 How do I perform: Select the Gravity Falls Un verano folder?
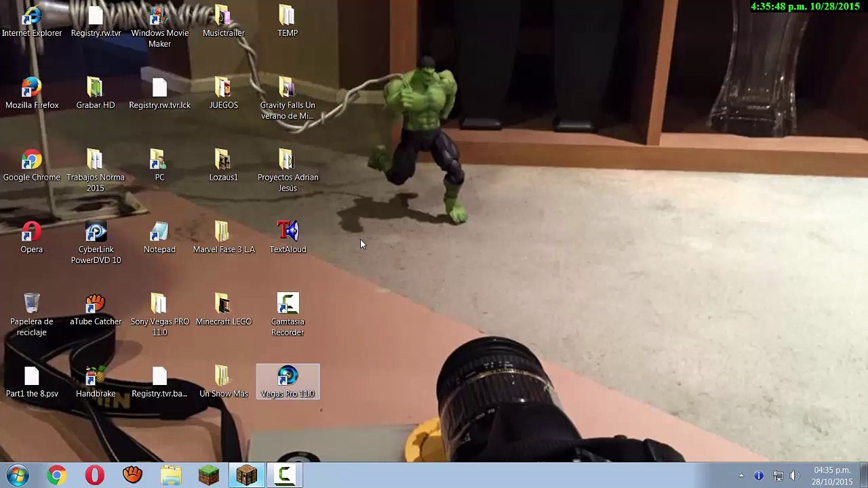288,98
